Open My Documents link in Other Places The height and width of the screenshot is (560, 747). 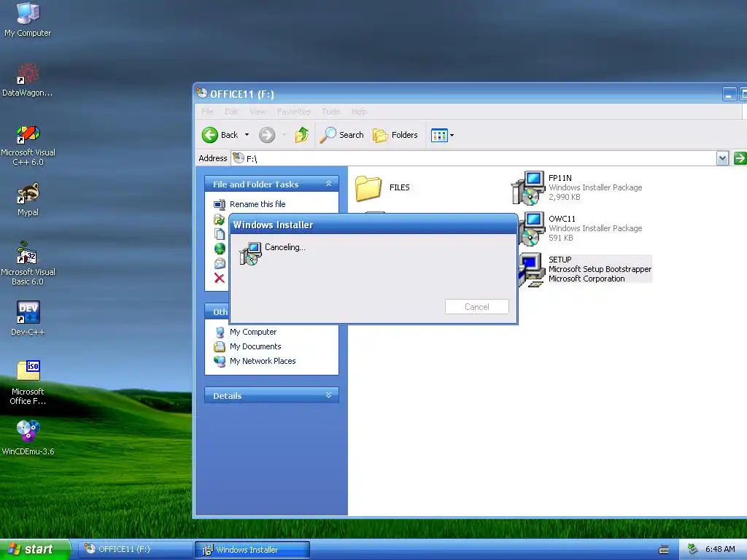click(x=255, y=346)
